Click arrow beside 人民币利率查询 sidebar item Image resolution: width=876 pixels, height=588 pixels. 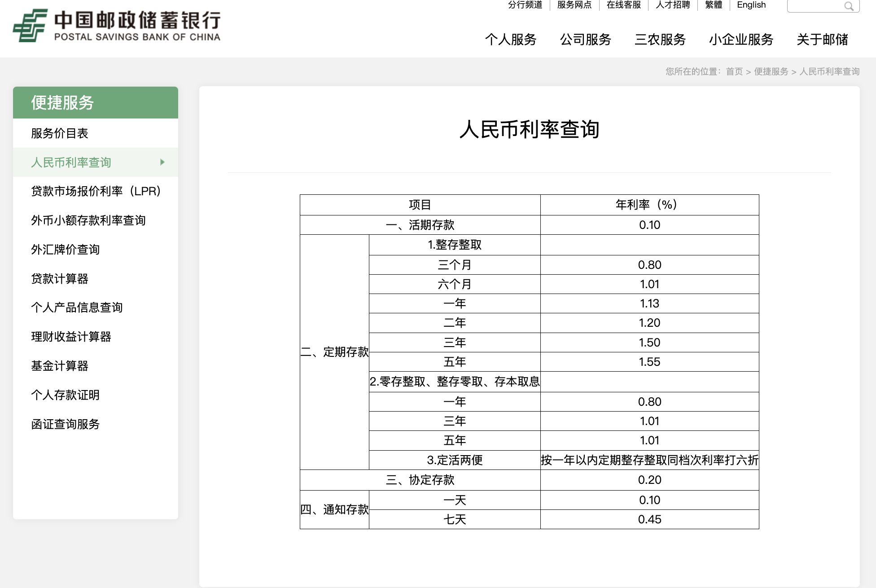point(162,162)
